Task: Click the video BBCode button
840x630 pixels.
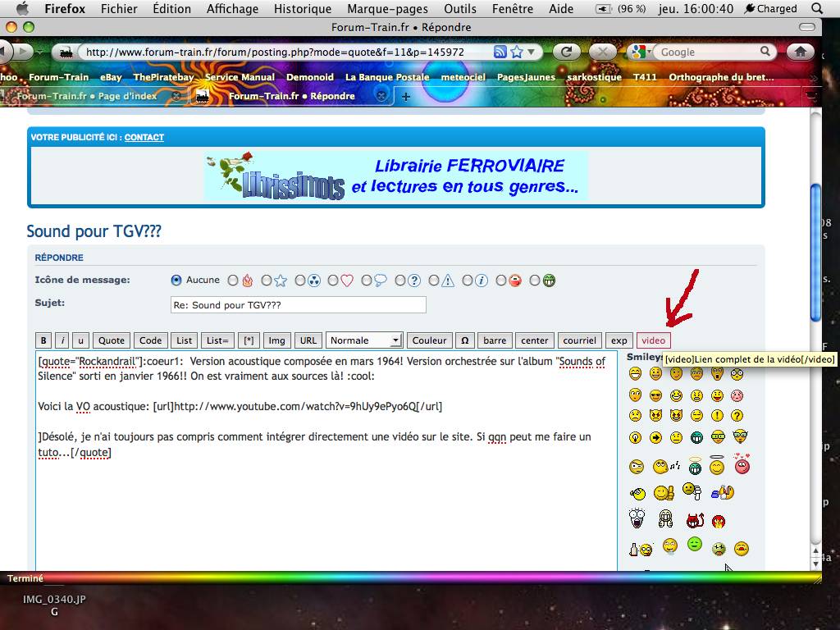Action: (654, 340)
